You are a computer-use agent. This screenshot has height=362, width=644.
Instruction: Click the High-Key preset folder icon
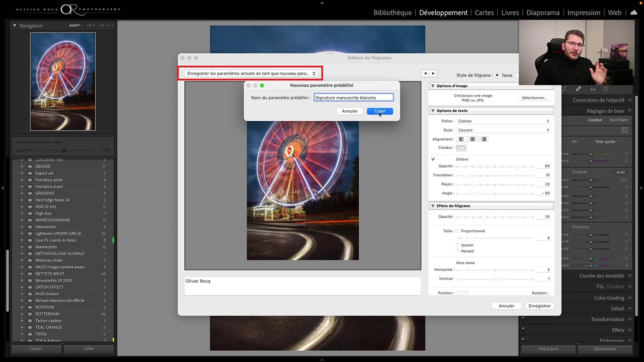tap(30, 214)
